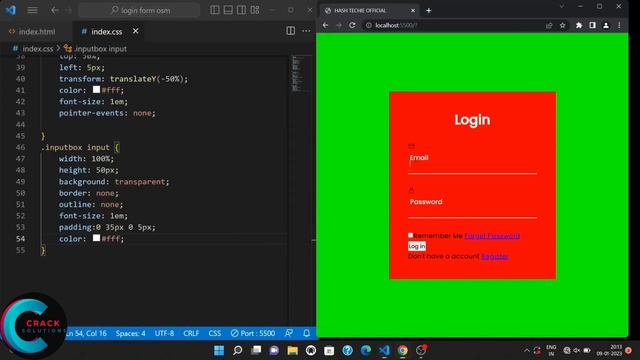Viewport: 640px width, 360px height.
Task: Toggle the primary side bar layout icon
Action: [x=215, y=10]
